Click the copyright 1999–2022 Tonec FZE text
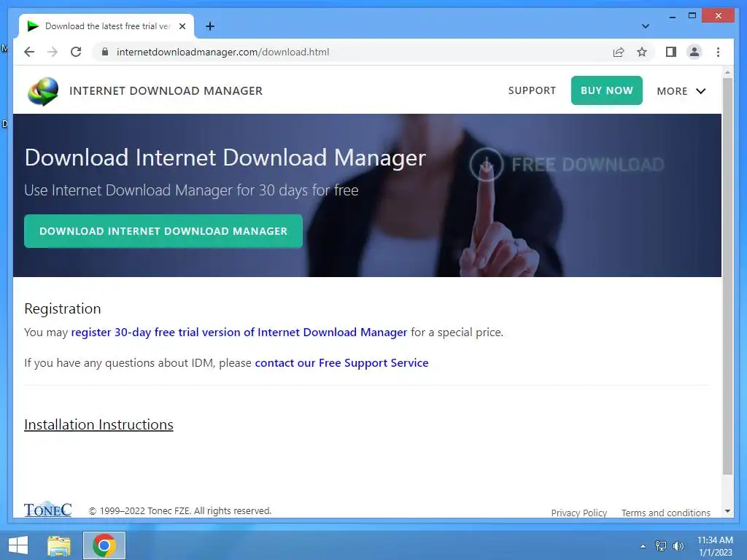The height and width of the screenshot is (560, 747). tap(180, 511)
